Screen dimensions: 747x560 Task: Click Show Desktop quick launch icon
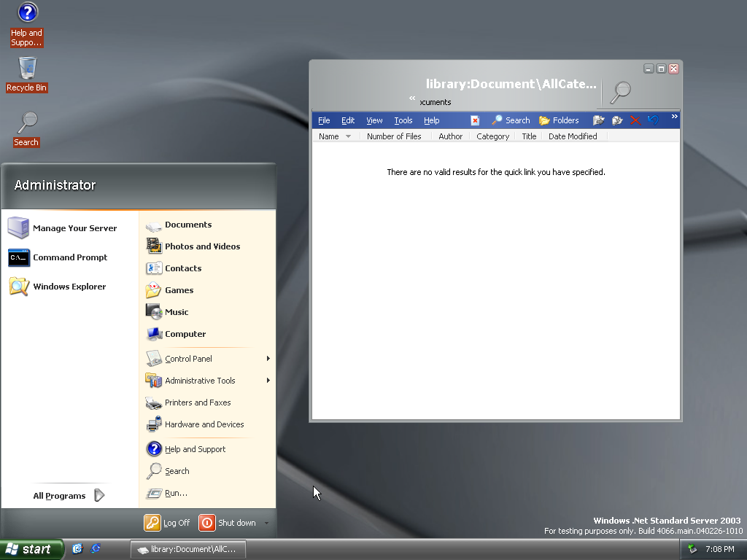tap(77, 548)
